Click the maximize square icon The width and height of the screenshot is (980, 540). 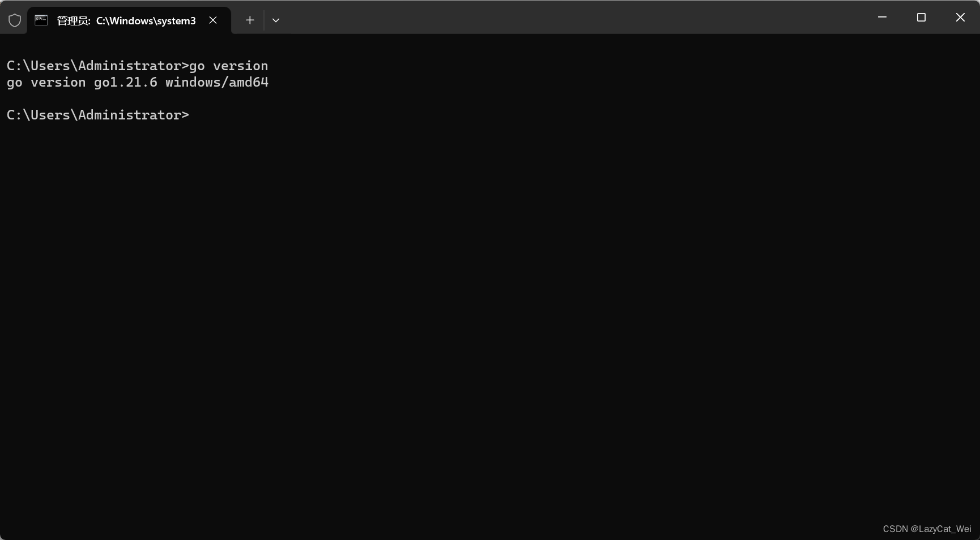(921, 17)
